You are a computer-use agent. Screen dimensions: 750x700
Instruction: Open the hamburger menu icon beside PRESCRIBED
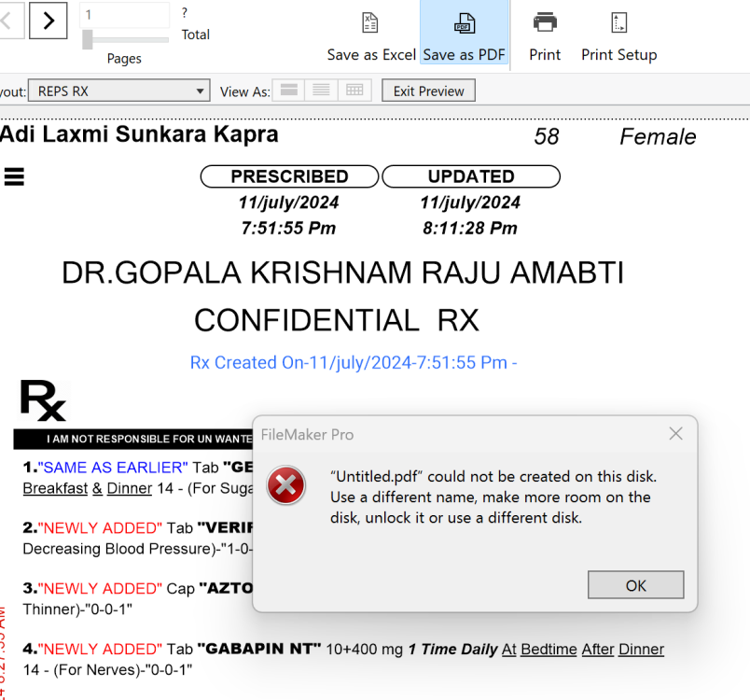[x=14, y=175]
